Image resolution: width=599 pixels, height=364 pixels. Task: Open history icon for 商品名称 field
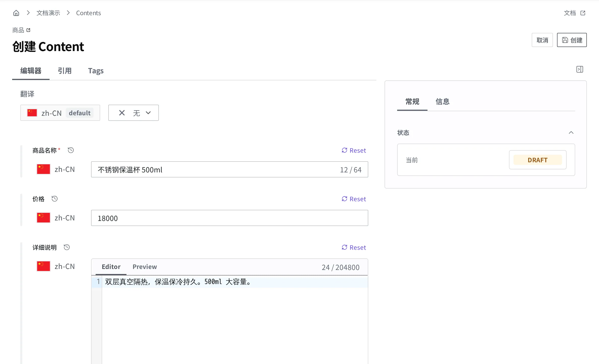coord(71,150)
